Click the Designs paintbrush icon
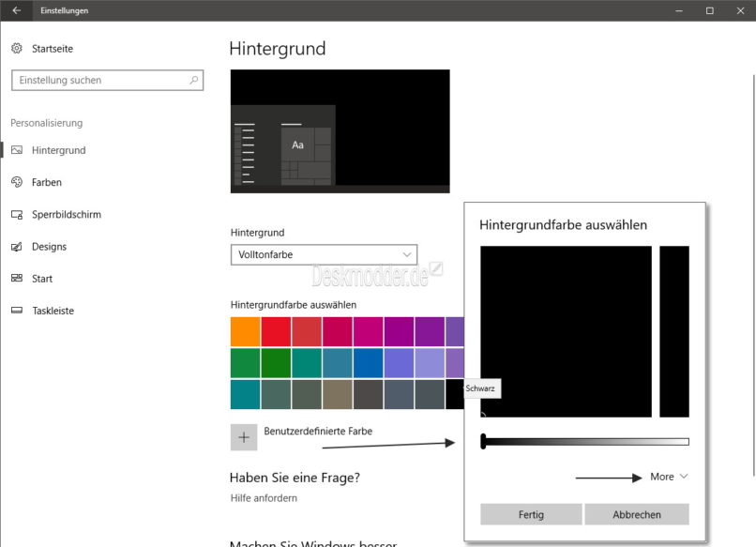Image resolution: width=756 pixels, height=547 pixels. click(x=16, y=247)
